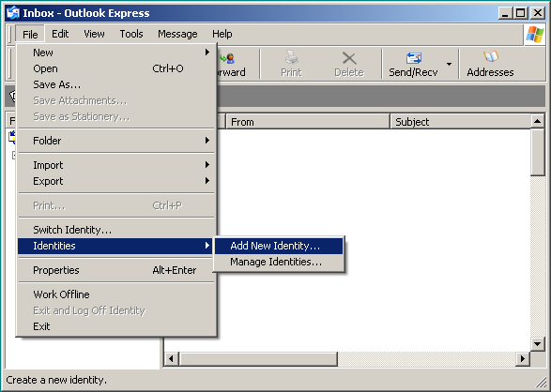Click the Send/Recv envelope icon

coord(414,58)
